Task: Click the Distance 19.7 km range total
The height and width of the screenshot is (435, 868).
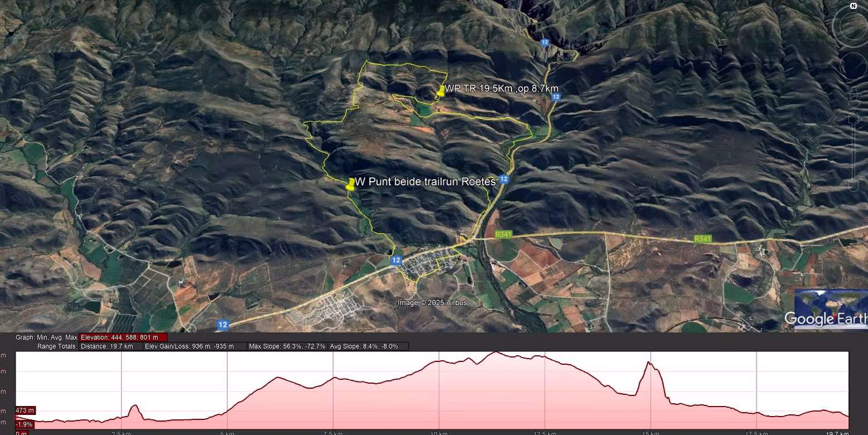Action: point(107,346)
